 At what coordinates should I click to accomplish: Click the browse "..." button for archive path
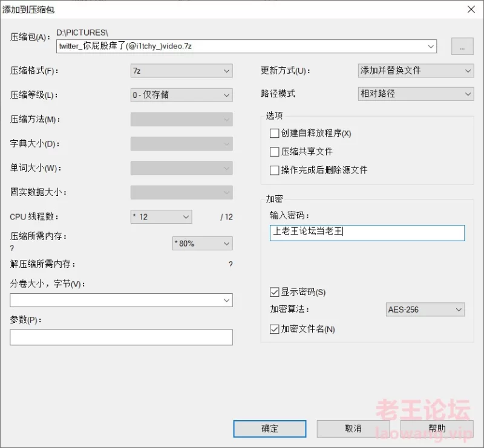[462, 47]
